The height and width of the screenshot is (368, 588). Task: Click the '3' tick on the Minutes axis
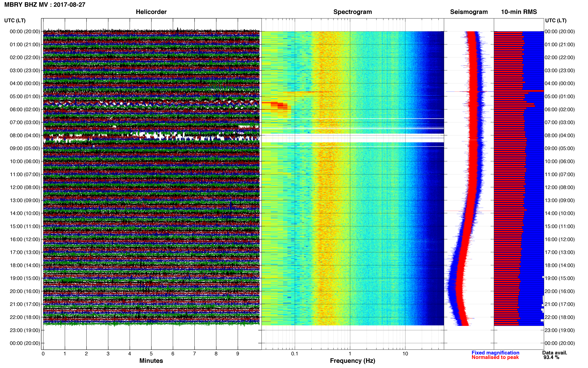click(x=108, y=354)
